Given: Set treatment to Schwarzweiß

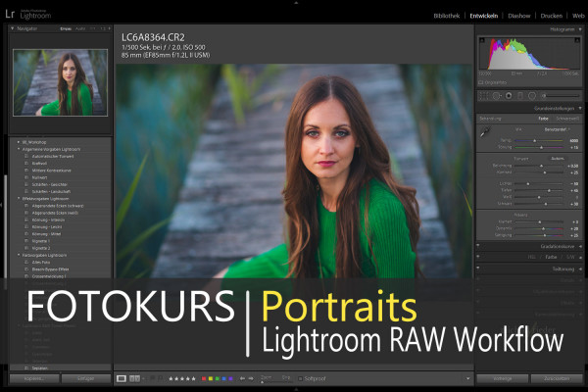Looking at the screenshot, I should 567,119.
